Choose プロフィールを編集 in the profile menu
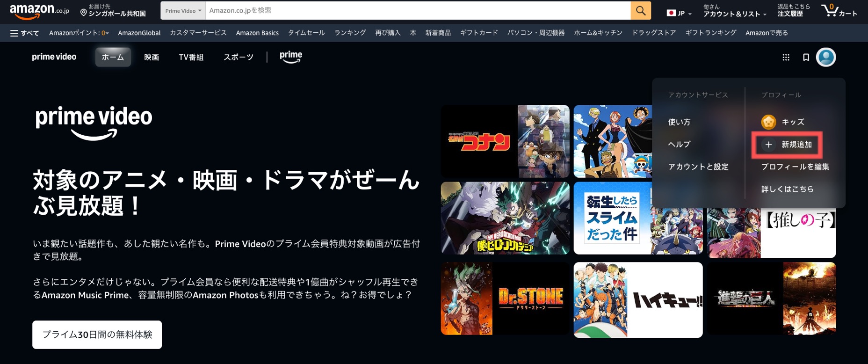868x364 pixels. coord(795,167)
